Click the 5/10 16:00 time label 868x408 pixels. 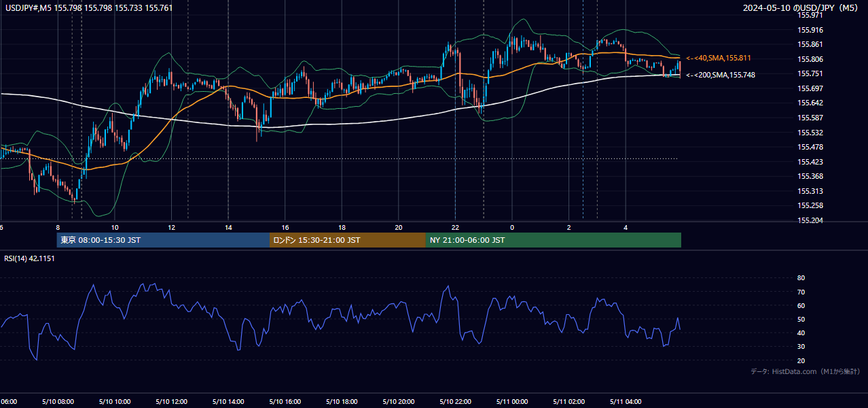click(x=285, y=402)
